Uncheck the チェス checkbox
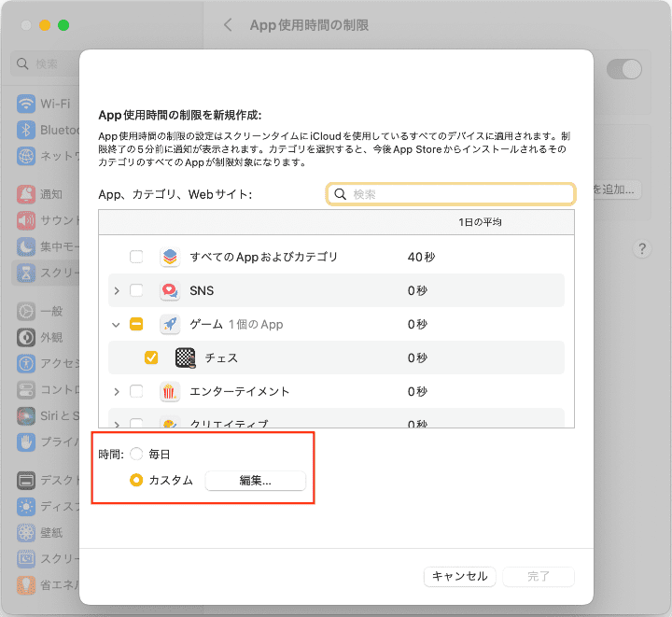672x617 pixels. (x=151, y=358)
